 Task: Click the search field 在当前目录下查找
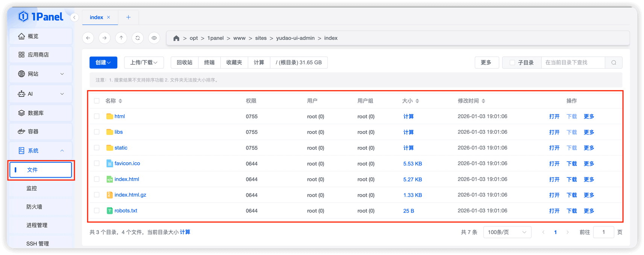pyautogui.click(x=573, y=63)
